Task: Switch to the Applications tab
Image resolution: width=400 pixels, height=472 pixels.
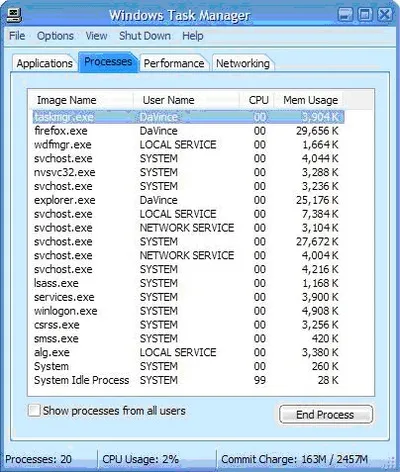Action: (45, 63)
